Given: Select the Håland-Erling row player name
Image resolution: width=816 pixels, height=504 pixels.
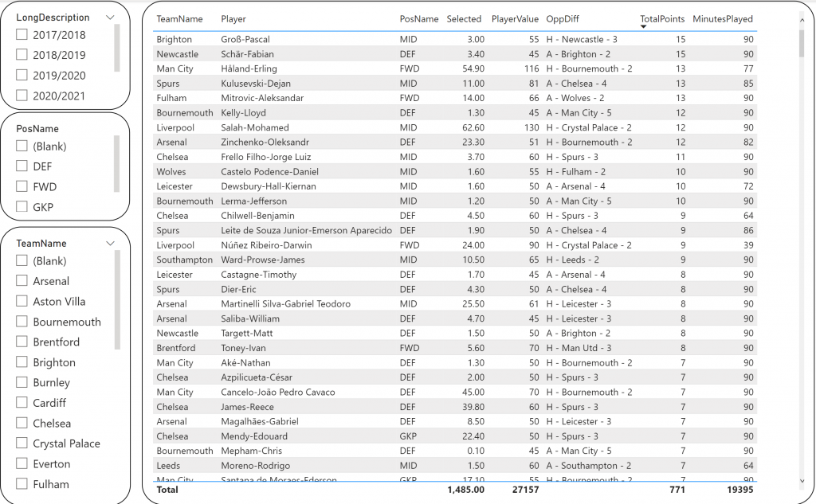Looking at the screenshot, I should (x=249, y=68).
